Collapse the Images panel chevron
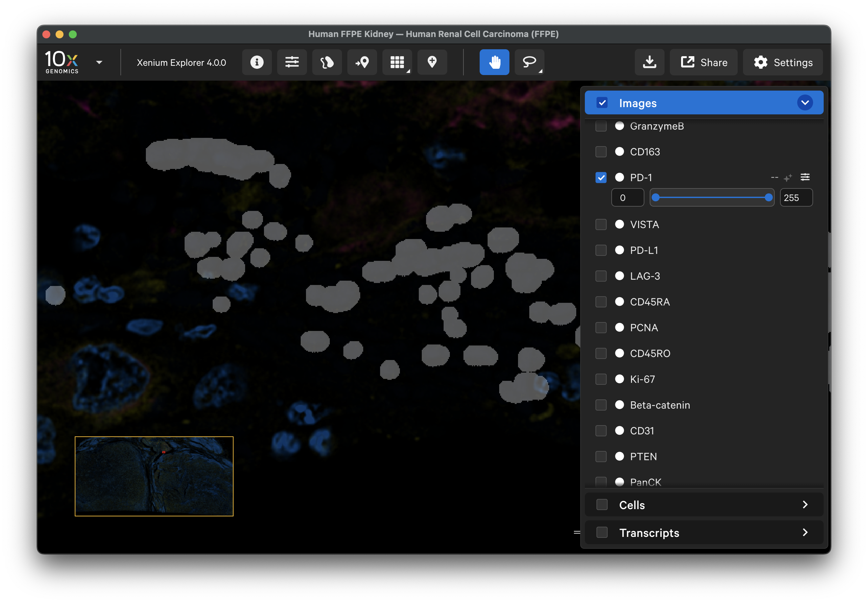The width and height of the screenshot is (868, 603). tap(805, 103)
